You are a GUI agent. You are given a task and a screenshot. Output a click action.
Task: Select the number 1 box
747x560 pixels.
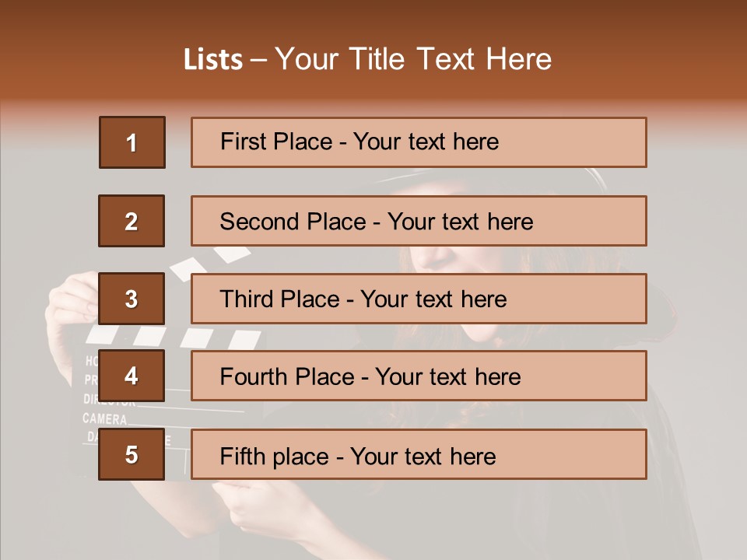click(132, 142)
